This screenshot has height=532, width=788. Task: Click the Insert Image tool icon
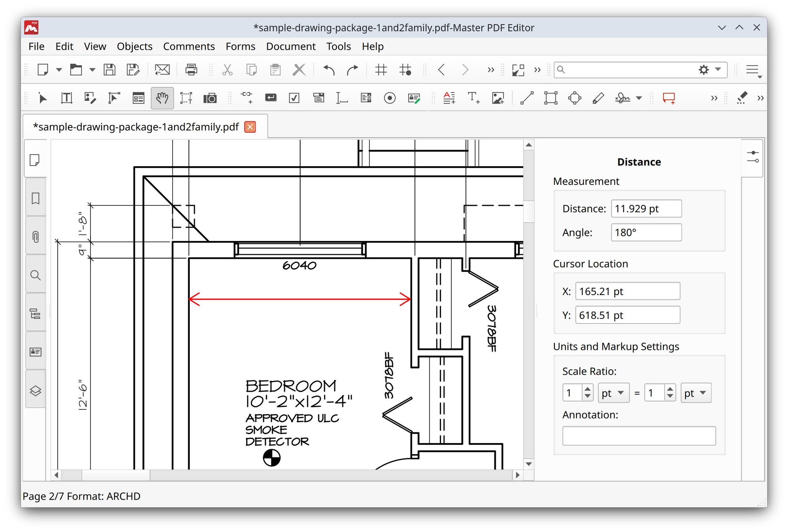(498, 98)
